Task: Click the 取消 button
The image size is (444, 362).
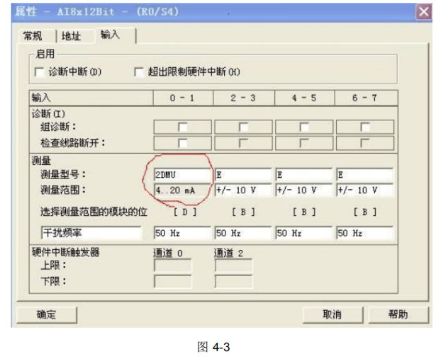Action: 332,315
